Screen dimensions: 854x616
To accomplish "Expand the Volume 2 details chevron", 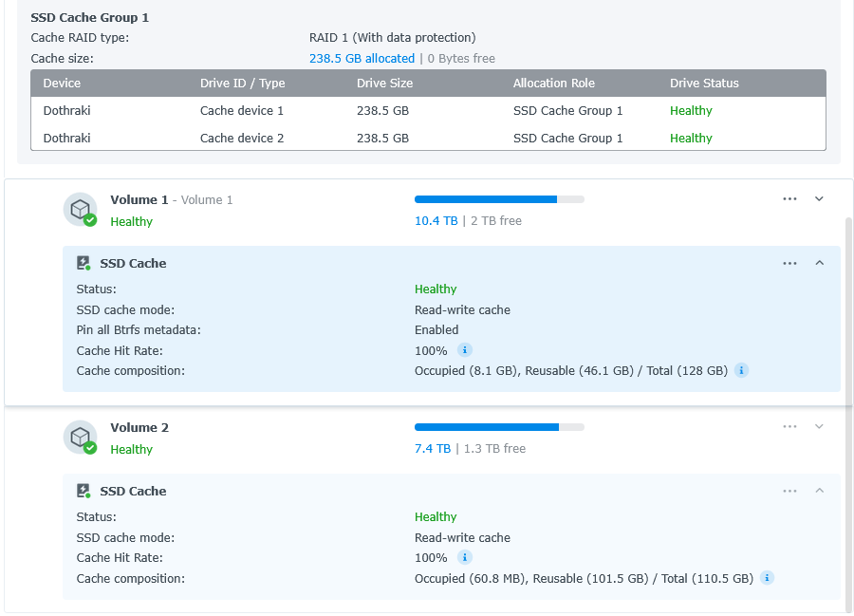I will [820, 427].
